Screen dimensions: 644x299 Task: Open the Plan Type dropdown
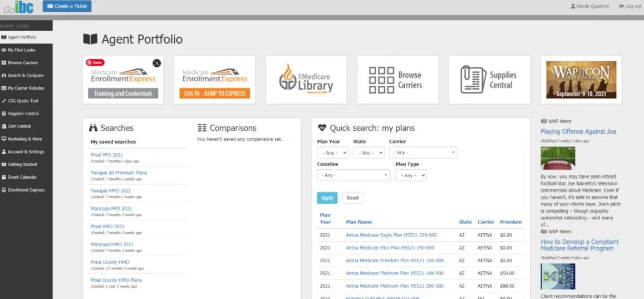click(411, 175)
